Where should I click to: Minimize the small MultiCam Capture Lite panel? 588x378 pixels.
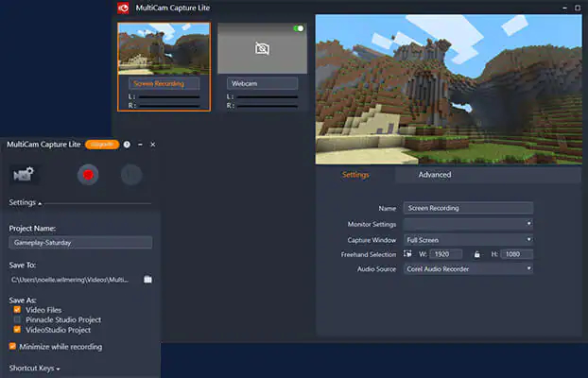click(x=140, y=145)
